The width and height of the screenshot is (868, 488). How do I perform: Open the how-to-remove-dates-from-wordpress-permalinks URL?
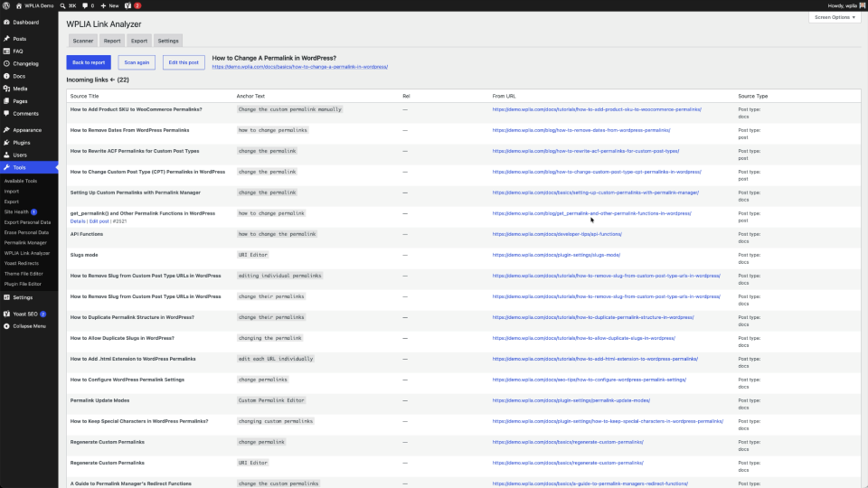point(581,130)
